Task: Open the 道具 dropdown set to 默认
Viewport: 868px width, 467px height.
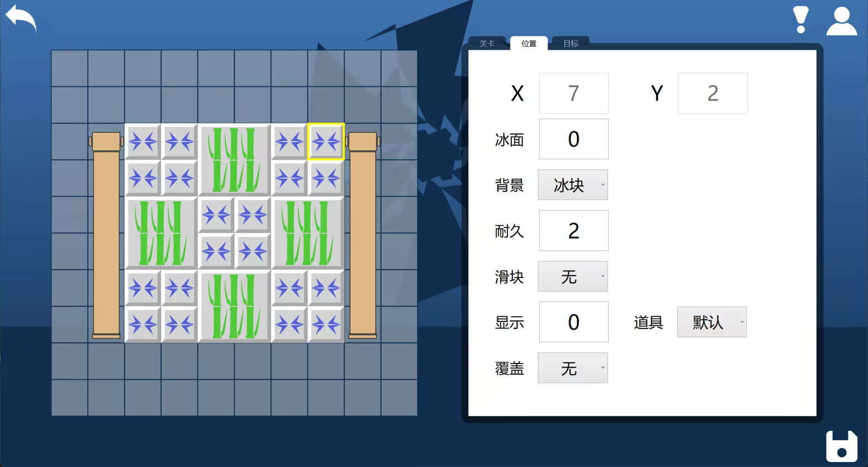Action: (x=712, y=322)
